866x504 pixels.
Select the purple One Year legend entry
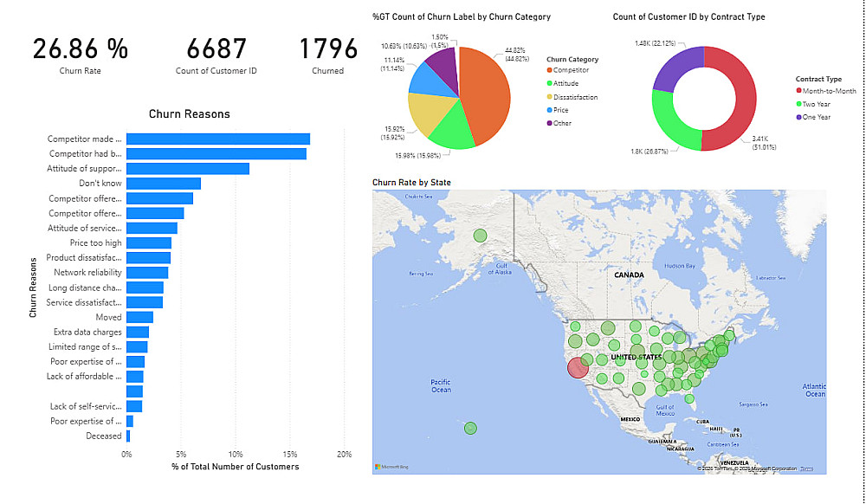tap(813, 117)
